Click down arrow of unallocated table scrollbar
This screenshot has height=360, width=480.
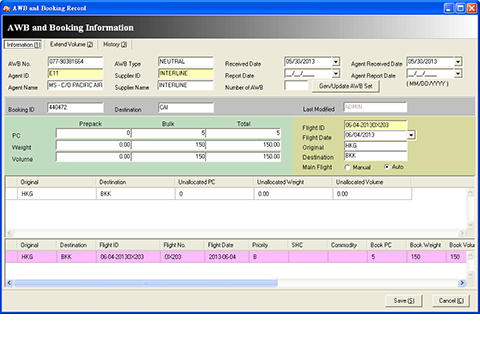470,224
